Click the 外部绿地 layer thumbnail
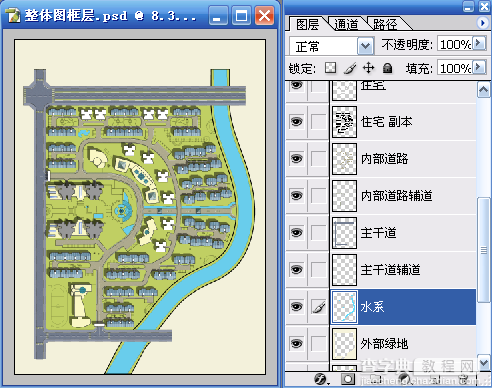 pyautogui.click(x=344, y=344)
